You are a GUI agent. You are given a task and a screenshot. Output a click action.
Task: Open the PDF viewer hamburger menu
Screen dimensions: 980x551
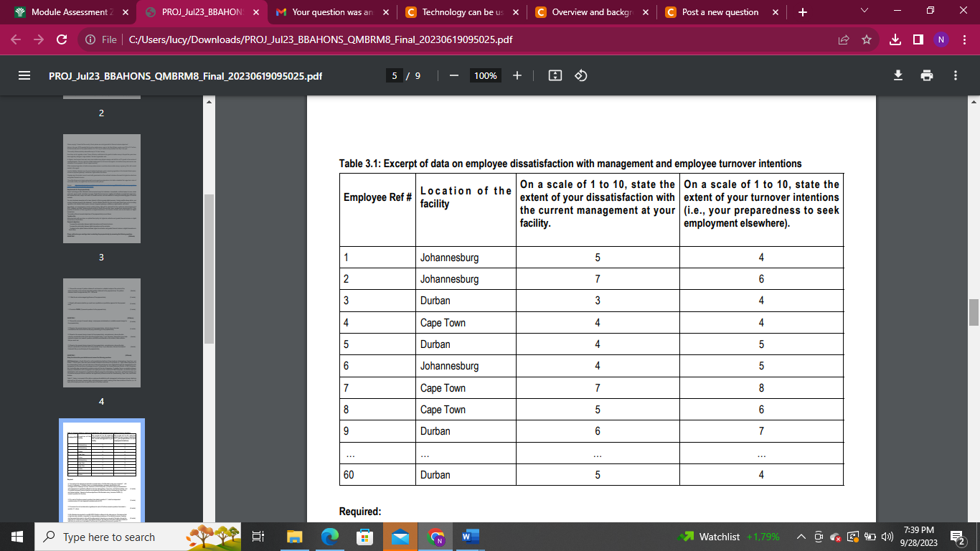[x=24, y=75]
